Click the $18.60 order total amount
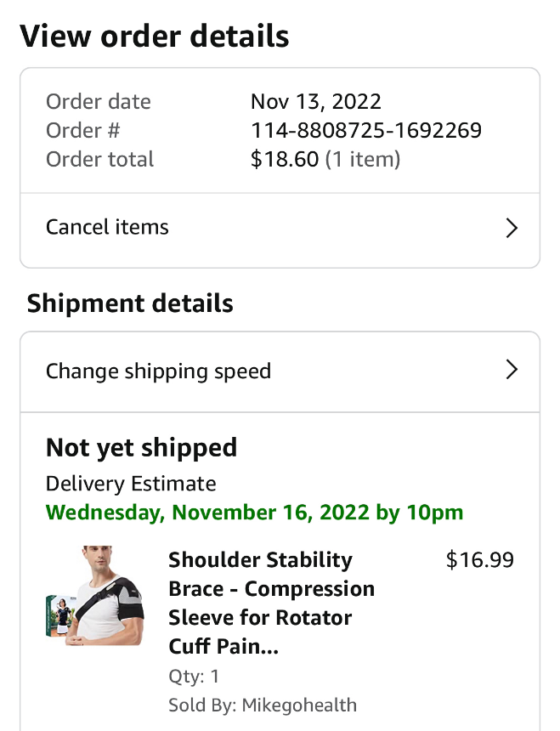The image size is (560, 731). pos(285,160)
